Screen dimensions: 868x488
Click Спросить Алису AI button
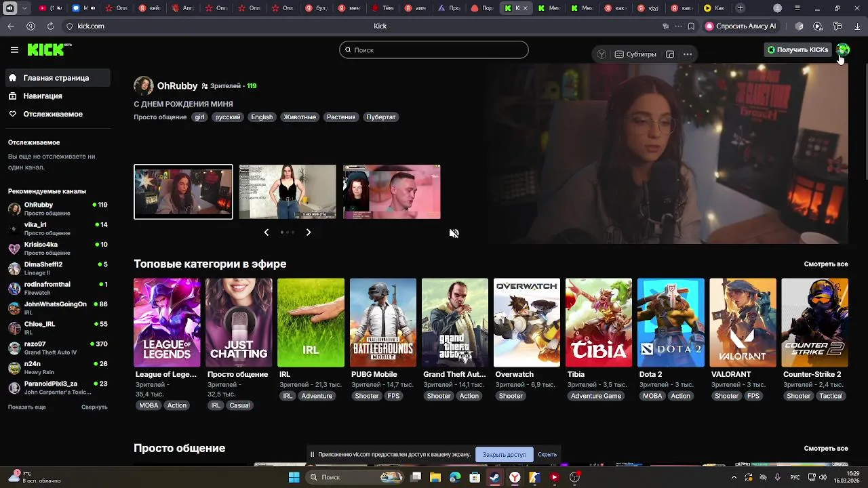[741, 26]
